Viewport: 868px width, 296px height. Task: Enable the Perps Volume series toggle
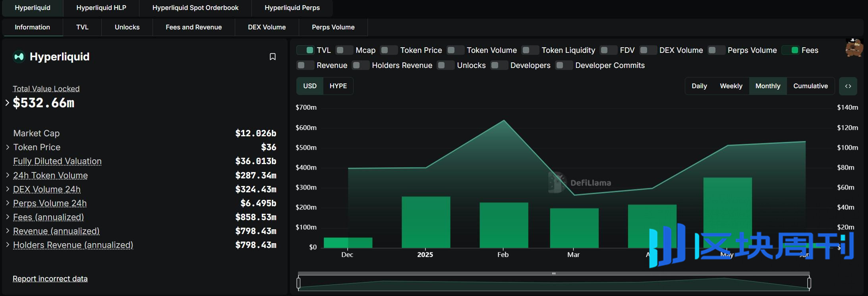click(x=716, y=50)
